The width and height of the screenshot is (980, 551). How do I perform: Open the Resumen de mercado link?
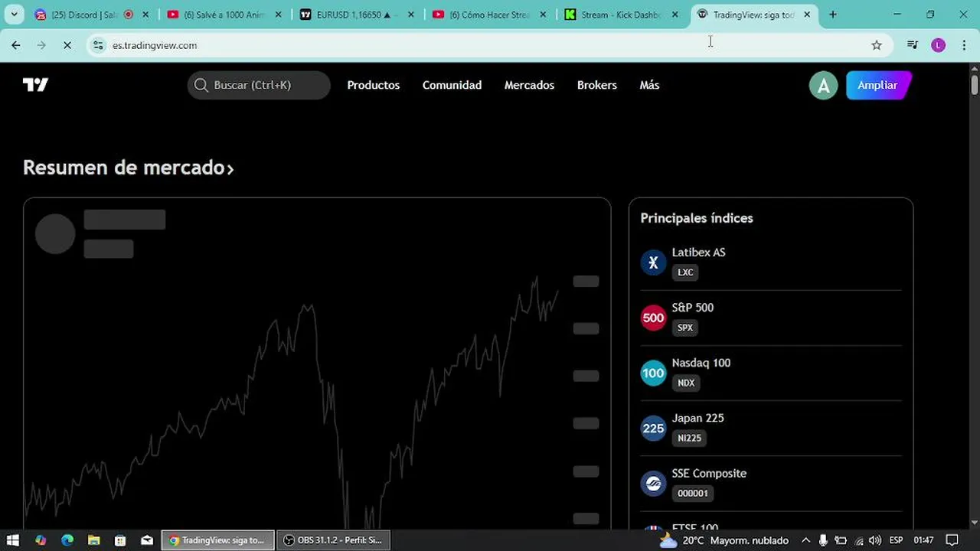pyautogui.click(x=128, y=168)
